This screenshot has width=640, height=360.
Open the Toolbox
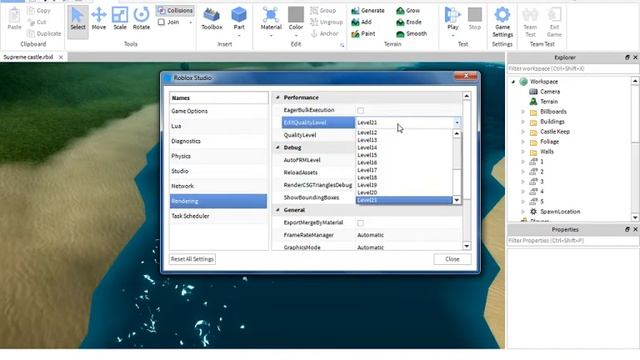[x=212, y=19]
